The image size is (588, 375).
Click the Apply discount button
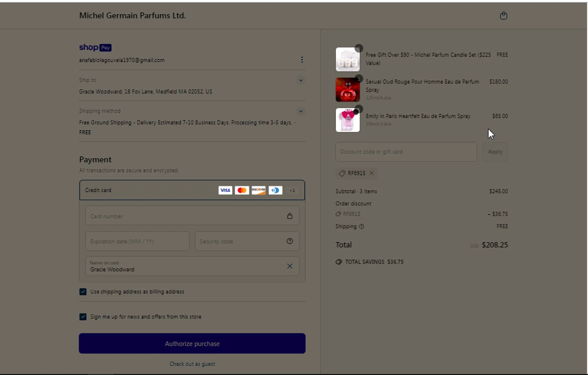(x=495, y=152)
